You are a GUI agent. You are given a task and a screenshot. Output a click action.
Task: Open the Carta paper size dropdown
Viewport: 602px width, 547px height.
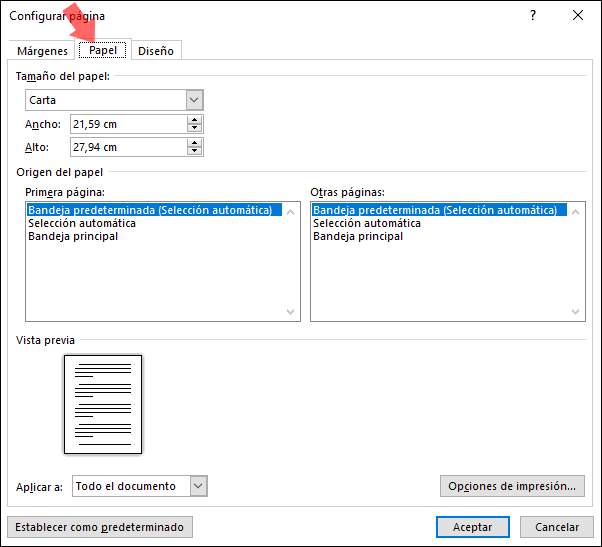click(114, 100)
